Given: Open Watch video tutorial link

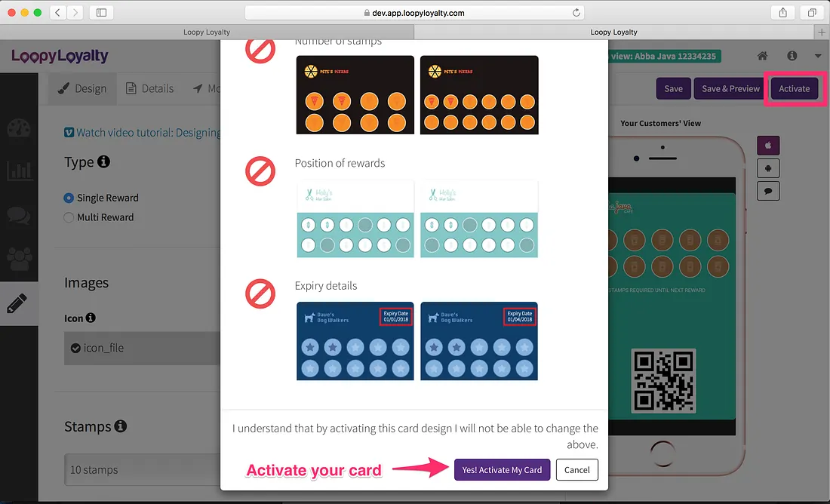Looking at the screenshot, I should (x=142, y=132).
